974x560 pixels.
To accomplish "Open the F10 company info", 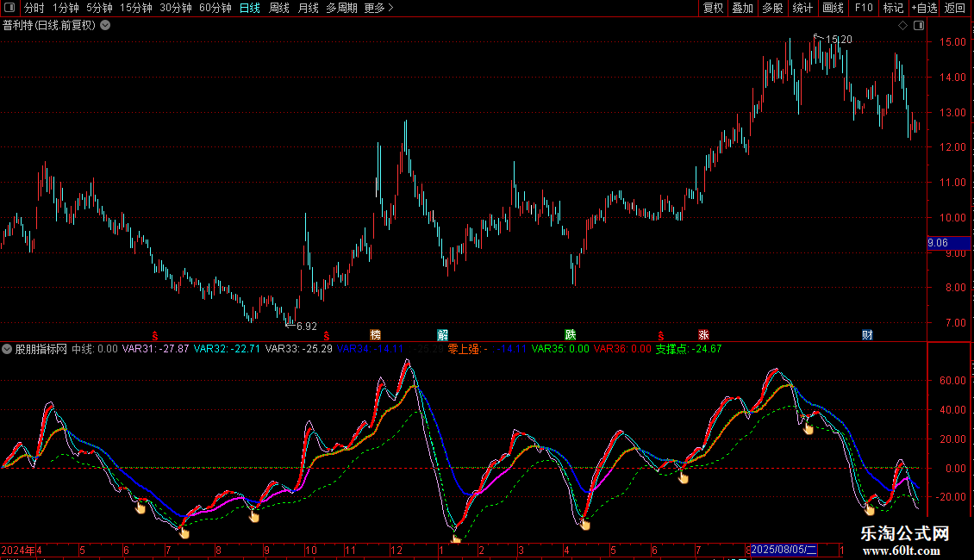I will (864, 8).
